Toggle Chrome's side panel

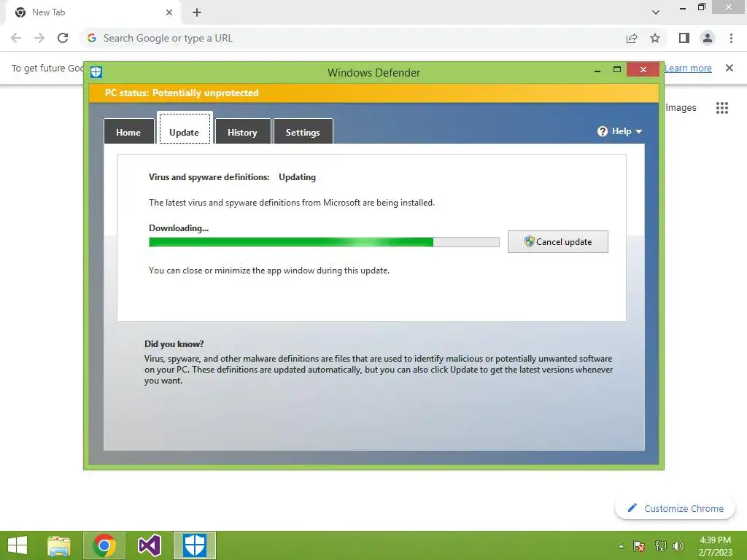pyautogui.click(x=684, y=38)
